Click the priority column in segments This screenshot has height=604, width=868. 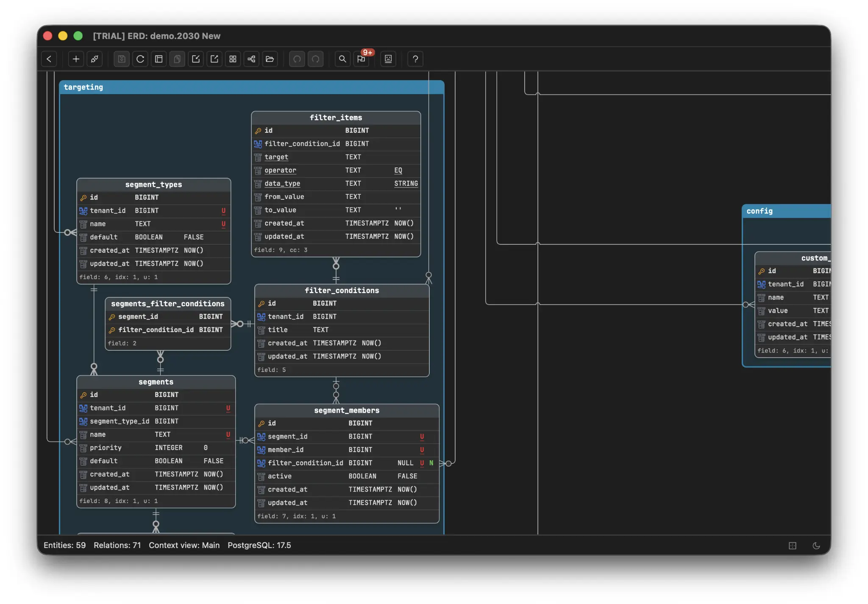point(156,448)
